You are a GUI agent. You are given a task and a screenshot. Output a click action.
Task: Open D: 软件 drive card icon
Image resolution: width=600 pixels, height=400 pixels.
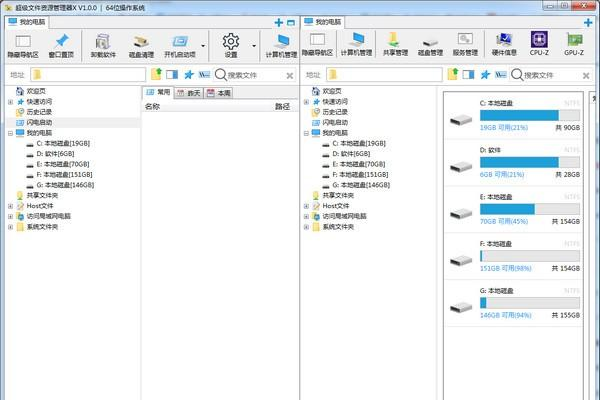[x=461, y=167]
